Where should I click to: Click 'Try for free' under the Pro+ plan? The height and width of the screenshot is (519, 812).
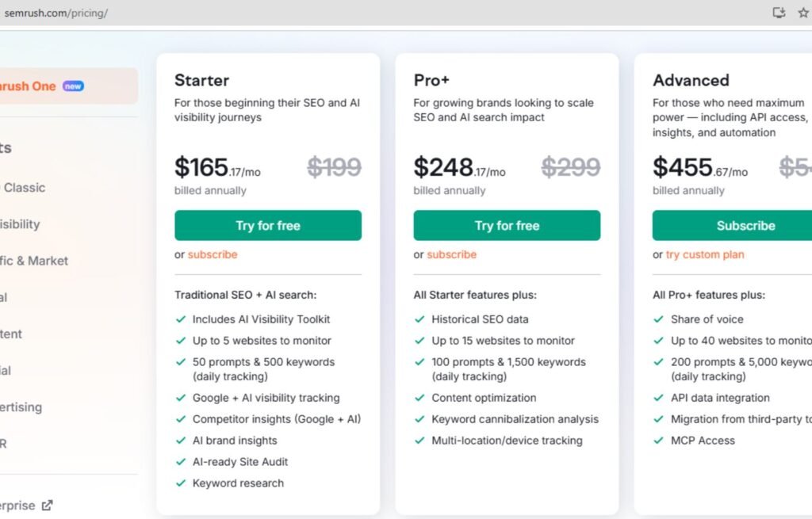click(507, 225)
